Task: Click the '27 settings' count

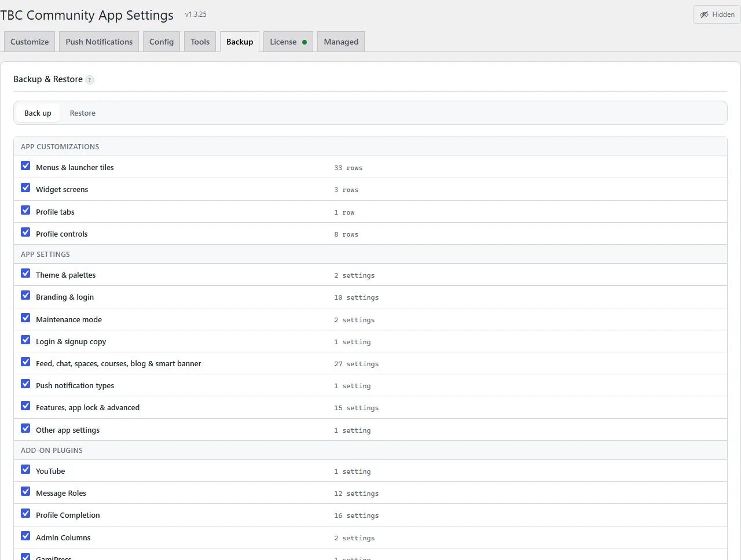Action: click(x=357, y=364)
